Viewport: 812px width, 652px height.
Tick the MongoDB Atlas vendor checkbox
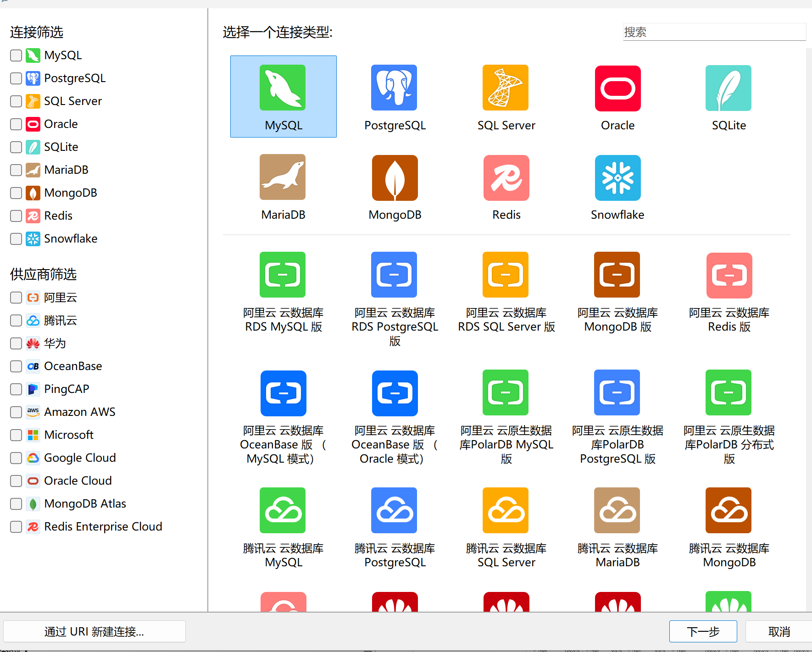click(x=16, y=504)
